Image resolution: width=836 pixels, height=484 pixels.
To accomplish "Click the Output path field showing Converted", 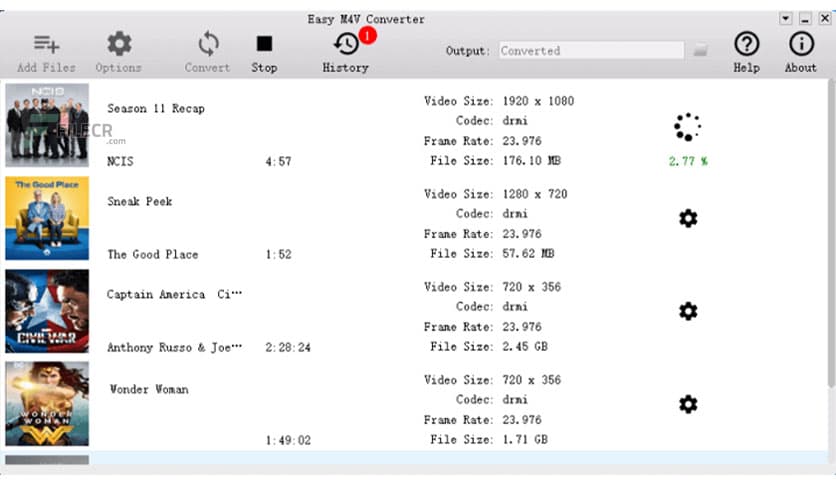I will click(x=591, y=51).
